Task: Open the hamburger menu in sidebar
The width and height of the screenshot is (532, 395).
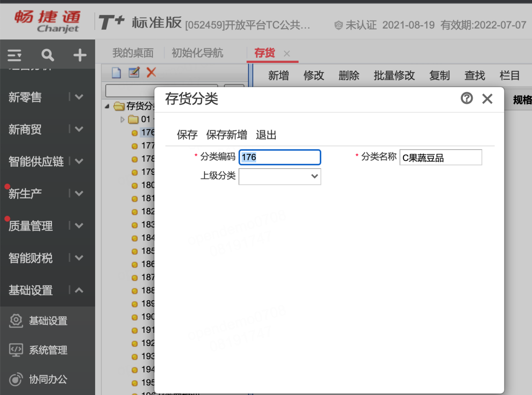Action: (x=14, y=55)
